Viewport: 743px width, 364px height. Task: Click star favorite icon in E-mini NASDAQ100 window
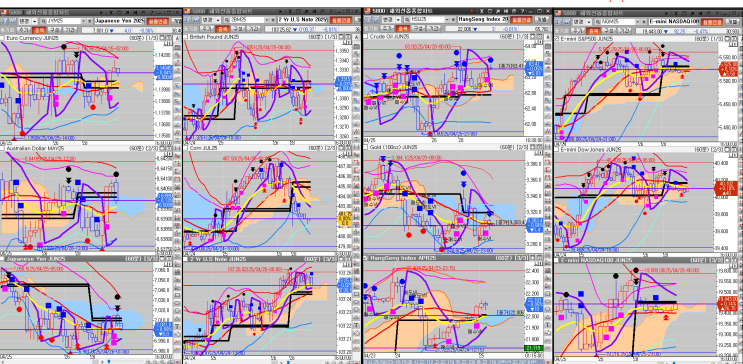(x=643, y=22)
